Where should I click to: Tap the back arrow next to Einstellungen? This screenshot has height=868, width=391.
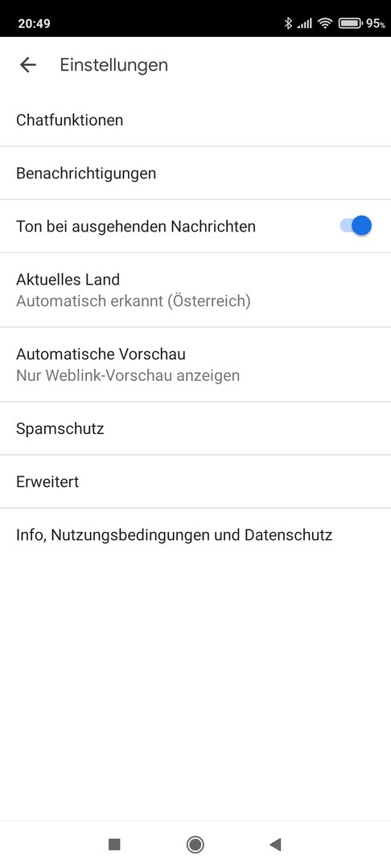coord(27,65)
